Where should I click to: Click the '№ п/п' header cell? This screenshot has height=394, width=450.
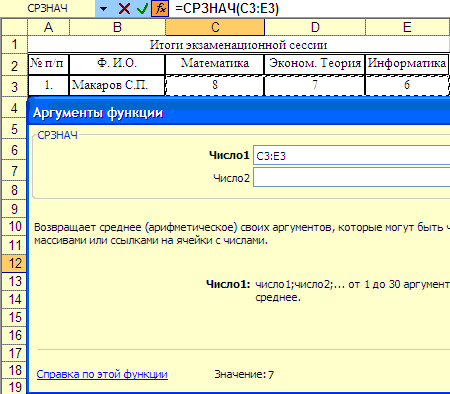pyautogui.click(x=48, y=64)
